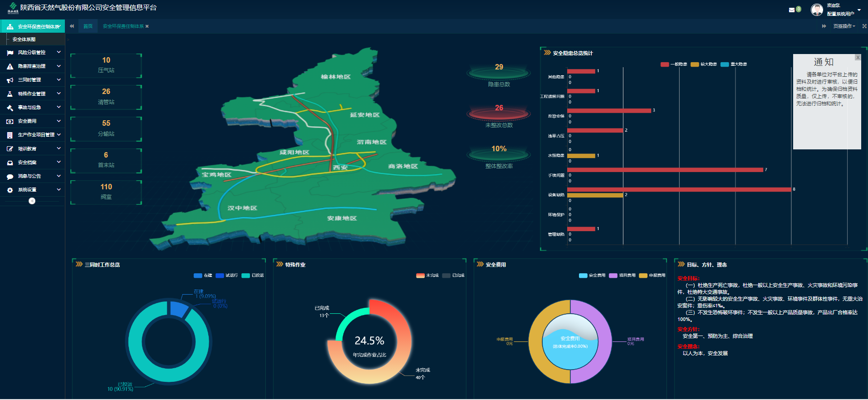Toggle 较大隐患 legend series

pyautogui.click(x=704, y=64)
